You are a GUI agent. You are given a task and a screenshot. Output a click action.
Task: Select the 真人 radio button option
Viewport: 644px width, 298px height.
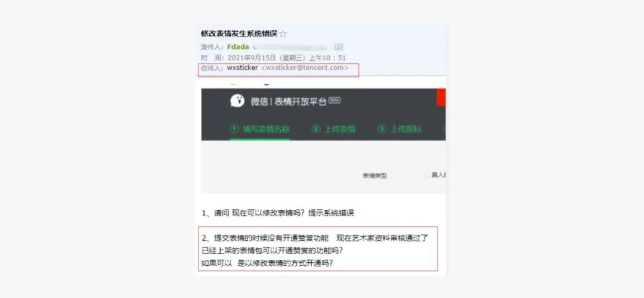pyautogui.click(x=428, y=175)
